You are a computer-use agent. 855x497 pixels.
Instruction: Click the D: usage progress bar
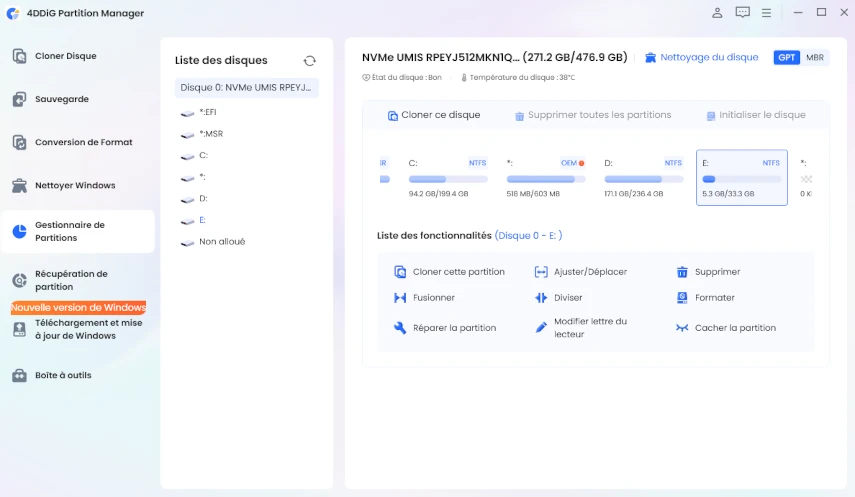click(643, 179)
